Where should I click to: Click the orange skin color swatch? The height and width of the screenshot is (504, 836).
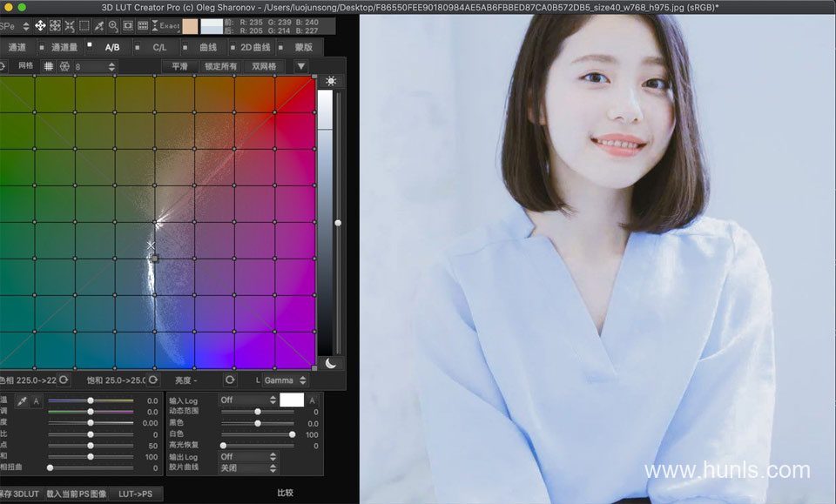click(x=190, y=26)
